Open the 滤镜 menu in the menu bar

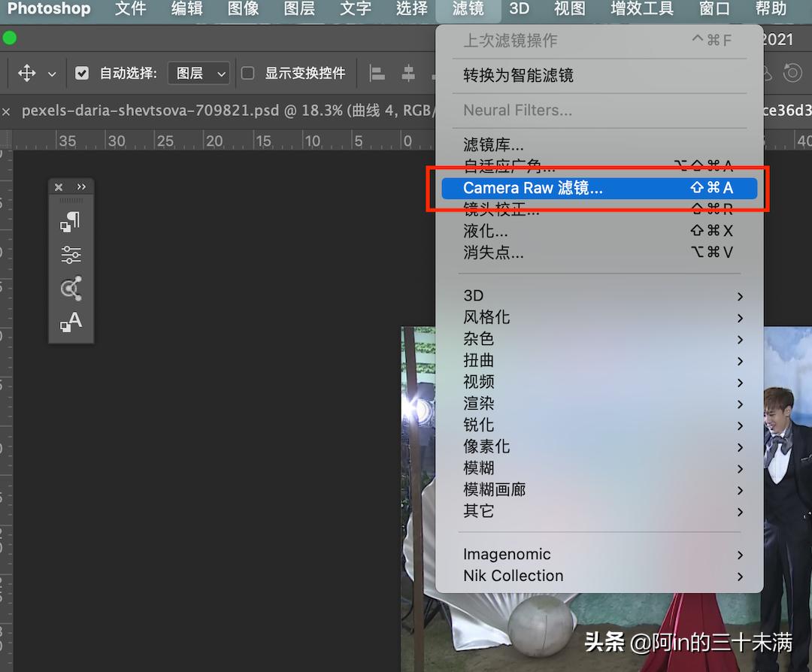(x=468, y=11)
